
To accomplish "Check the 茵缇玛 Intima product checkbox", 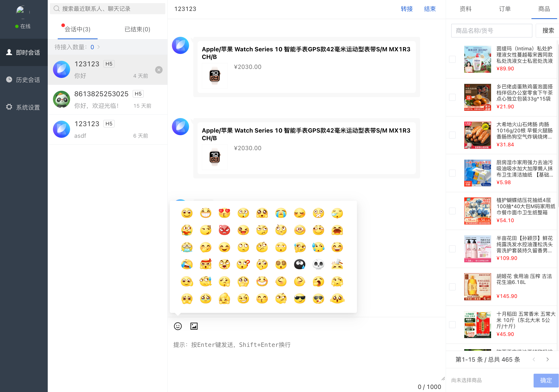I will coord(452,59).
